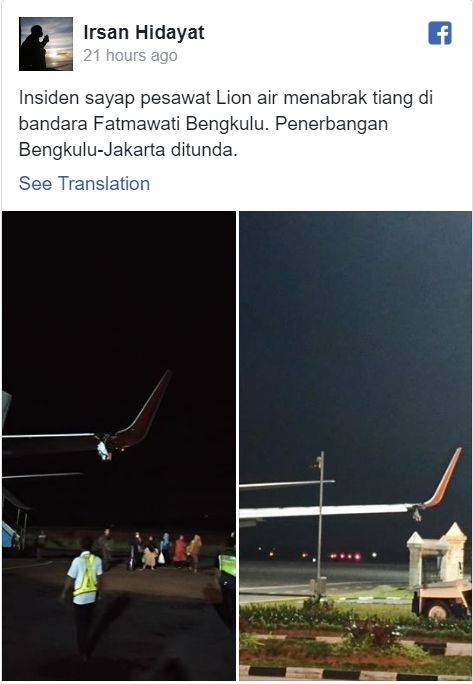Click the broken wingtip light in left photo
The image size is (473, 684).
[104, 451]
